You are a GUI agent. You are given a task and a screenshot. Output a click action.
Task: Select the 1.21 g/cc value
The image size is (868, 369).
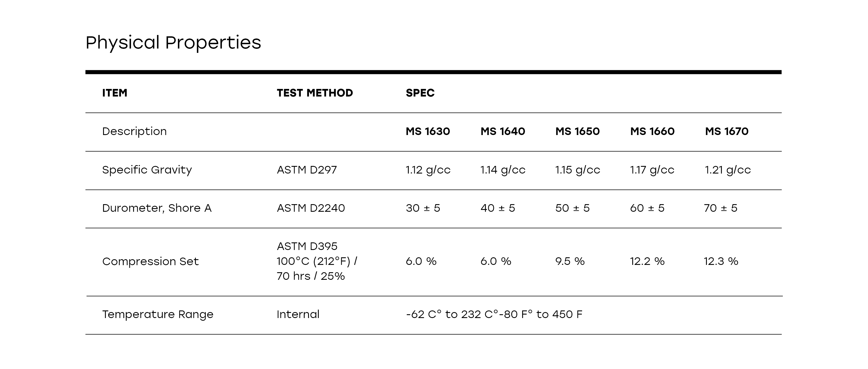728,170
